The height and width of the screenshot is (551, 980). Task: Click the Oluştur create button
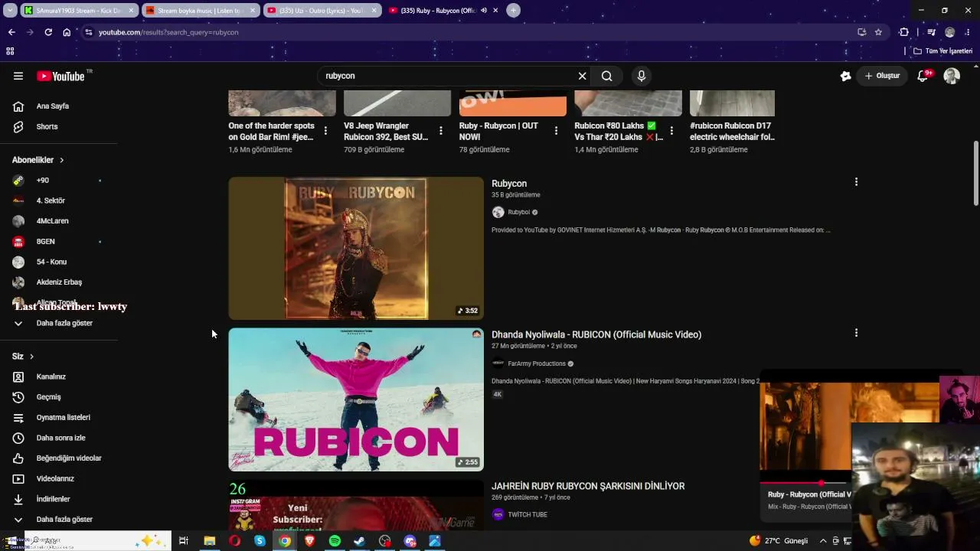(x=881, y=76)
